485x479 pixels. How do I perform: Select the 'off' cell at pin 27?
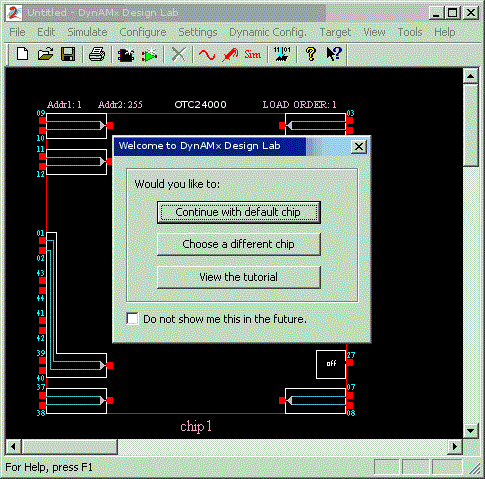pyautogui.click(x=331, y=364)
